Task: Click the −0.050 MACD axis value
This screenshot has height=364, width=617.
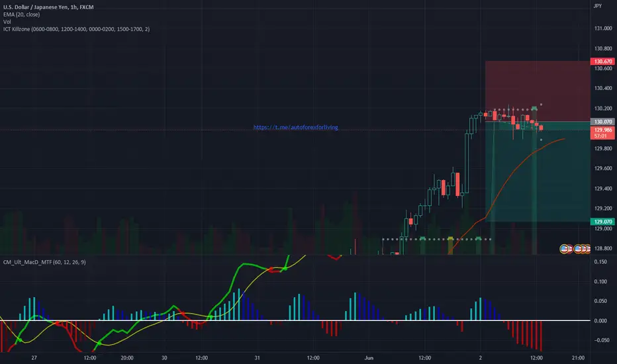Action: (600, 340)
